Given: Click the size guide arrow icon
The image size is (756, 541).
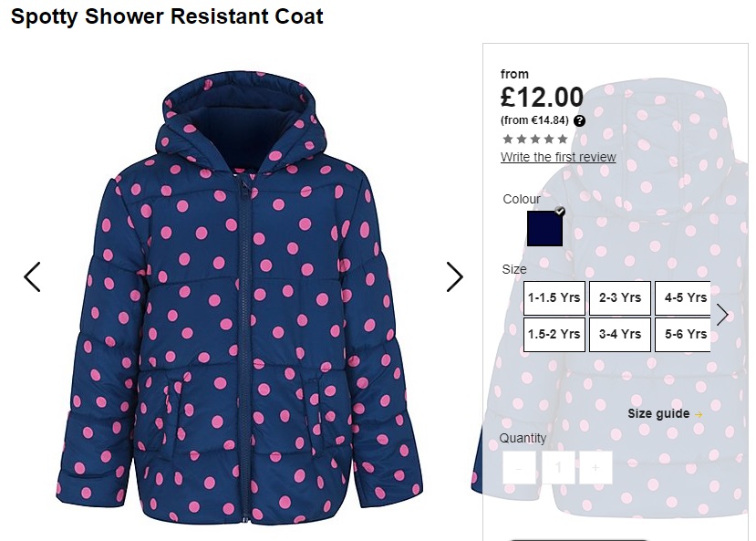Looking at the screenshot, I should (x=699, y=414).
